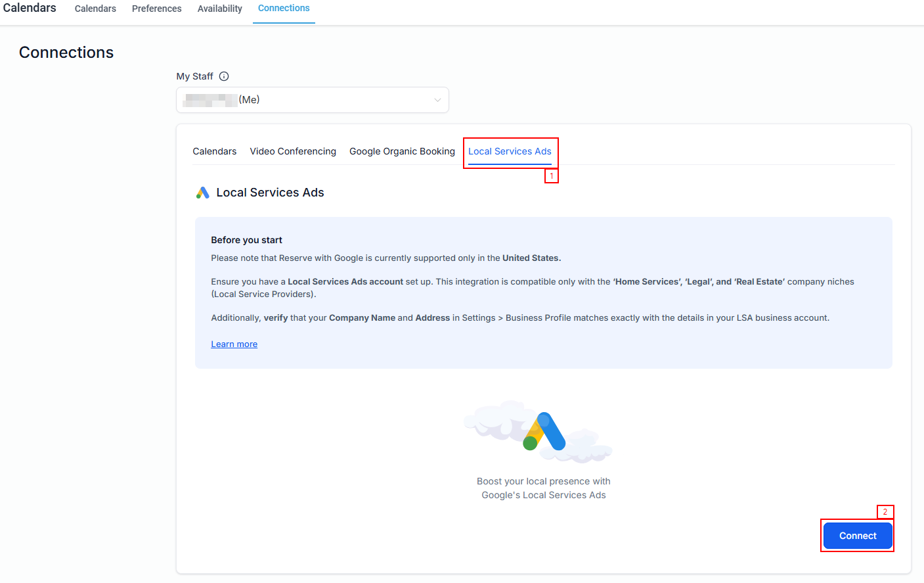
Task: Go to the Availability tab
Action: [x=219, y=9]
